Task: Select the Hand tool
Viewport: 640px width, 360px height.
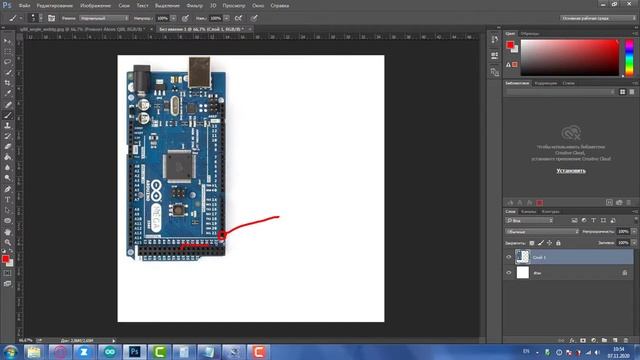Action: pyautogui.click(x=7, y=232)
